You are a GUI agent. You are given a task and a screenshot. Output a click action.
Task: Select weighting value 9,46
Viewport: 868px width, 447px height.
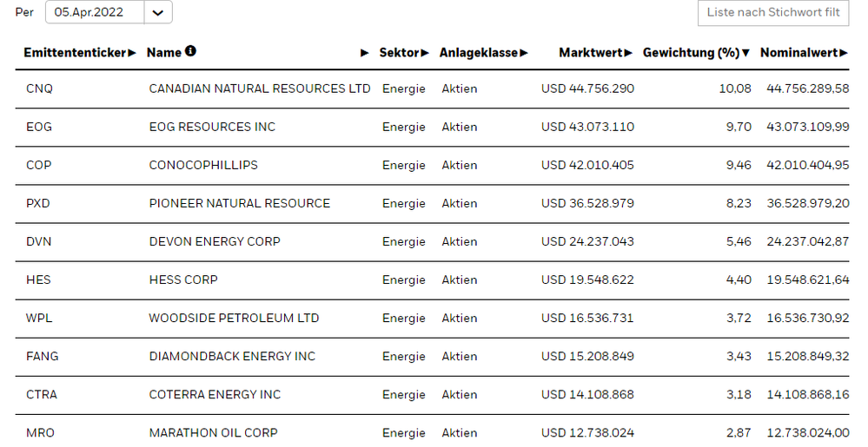[739, 165]
